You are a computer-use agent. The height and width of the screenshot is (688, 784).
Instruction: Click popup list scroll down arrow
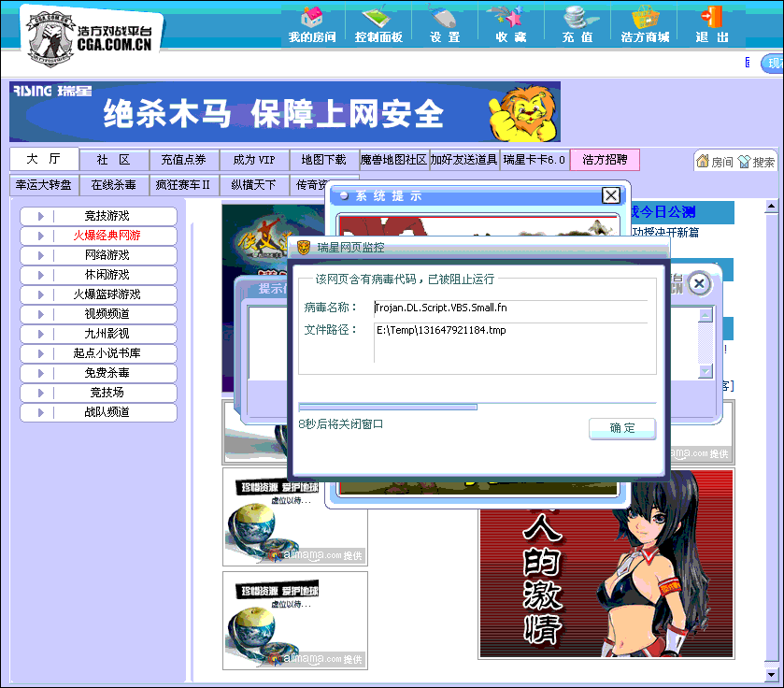click(x=706, y=371)
